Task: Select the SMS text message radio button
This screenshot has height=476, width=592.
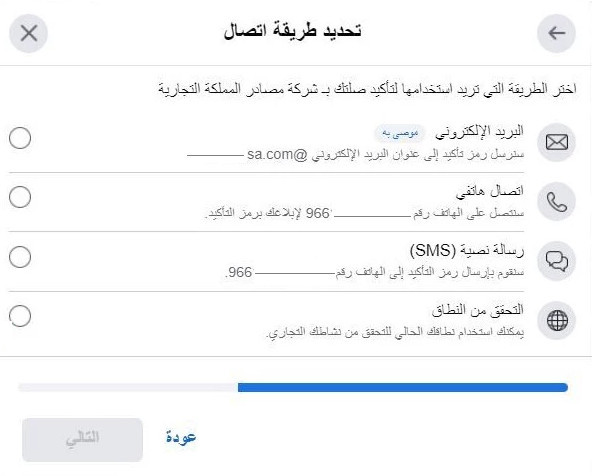Action: click(x=20, y=257)
